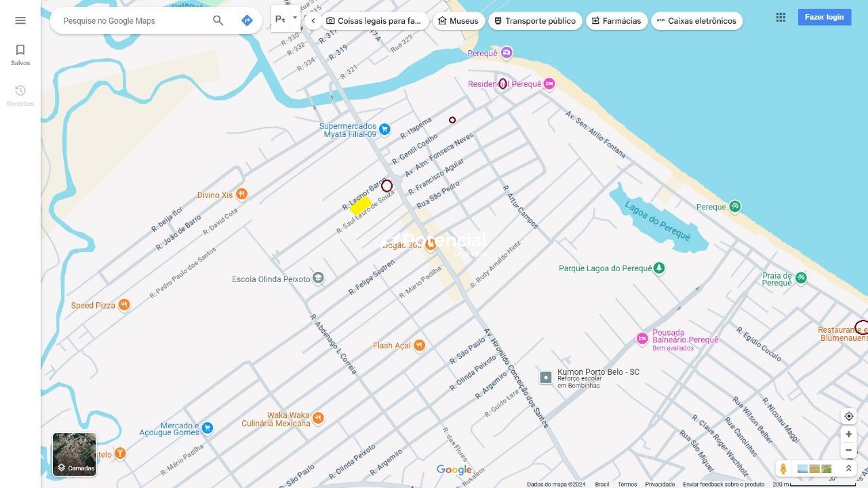Open the language input tool Pt button
The width and height of the screenshot is (868, 488).
click(x=280, y=19)
